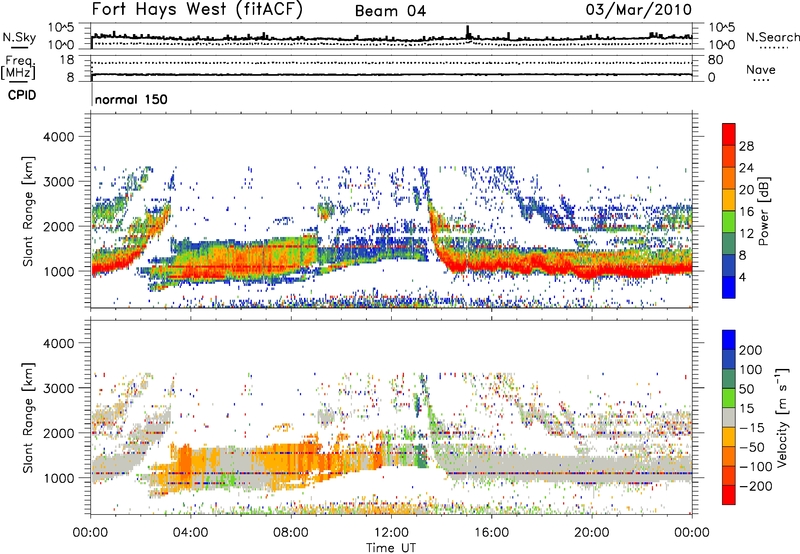Click the "CPID" label
Screen dimensions: 800x554
point(22,95)
